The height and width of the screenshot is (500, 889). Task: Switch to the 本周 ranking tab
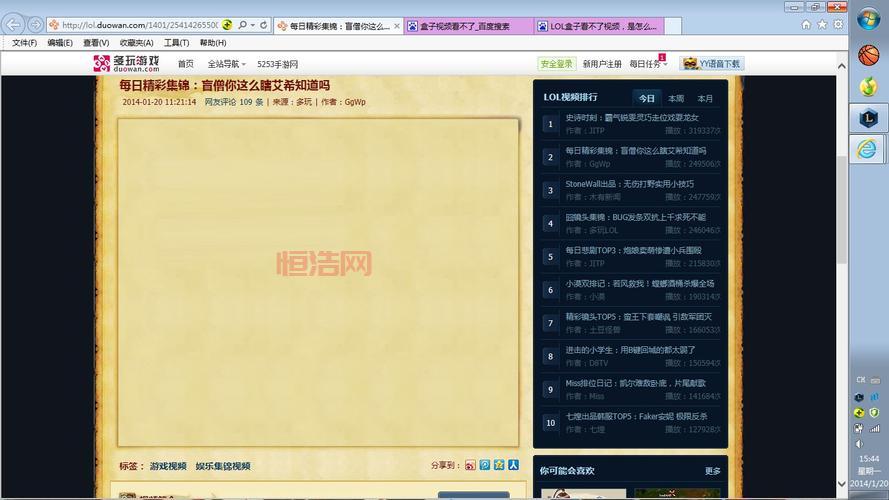pos(676,98)
